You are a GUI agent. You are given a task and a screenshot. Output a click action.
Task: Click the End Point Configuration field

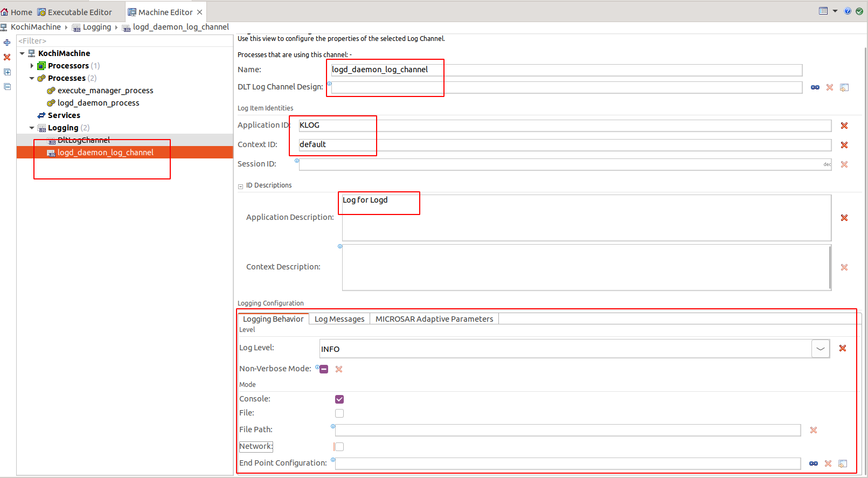coord(568,463)
